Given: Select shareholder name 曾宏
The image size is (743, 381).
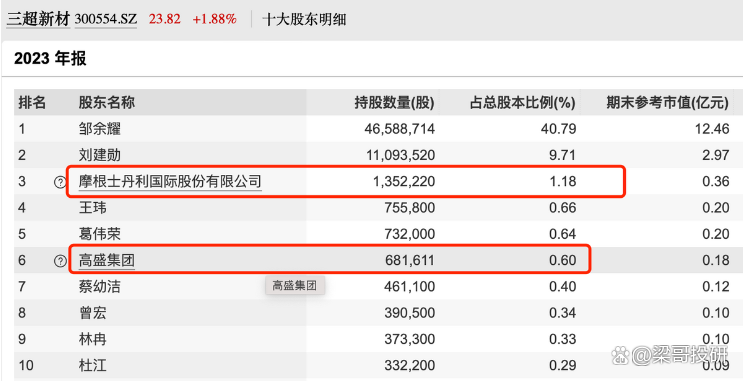Looking at the screenshot, I should [93, 313].
